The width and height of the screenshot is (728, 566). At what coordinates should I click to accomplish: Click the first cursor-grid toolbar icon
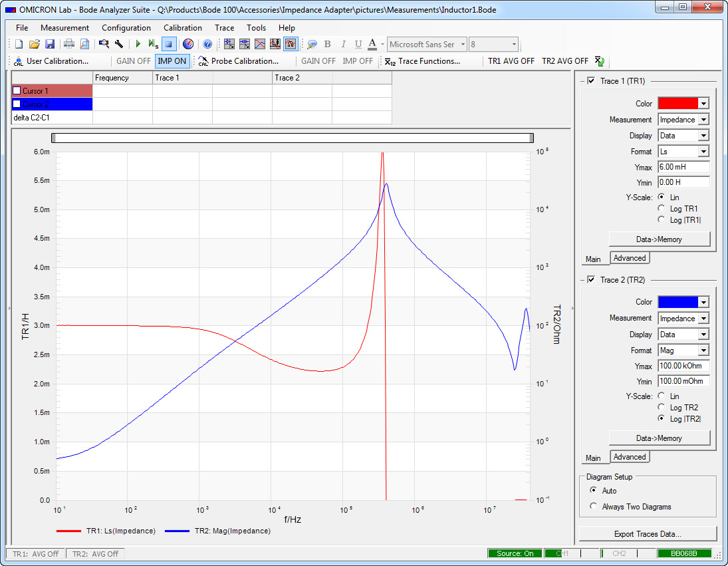229,44
